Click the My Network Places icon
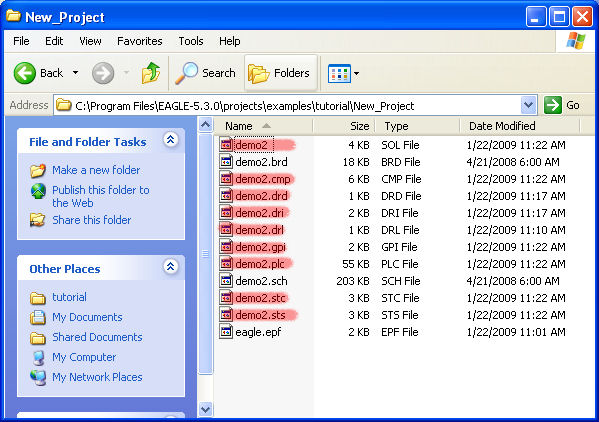 click(38, 377)
